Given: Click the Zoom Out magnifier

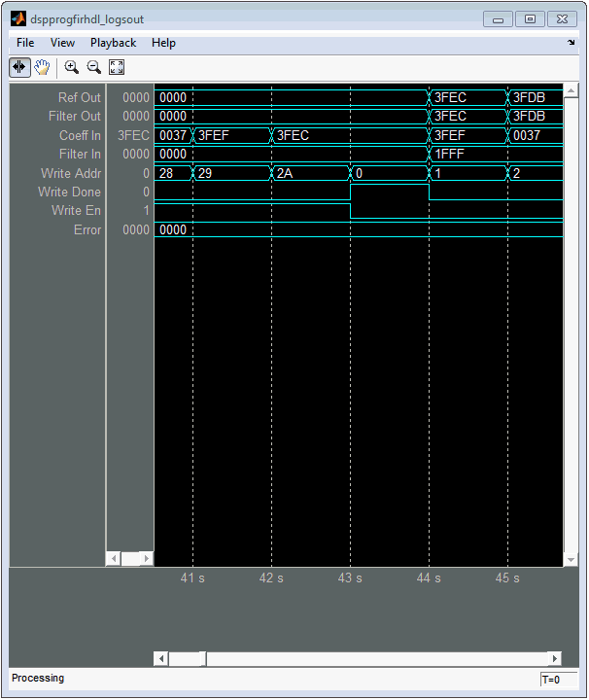Looking at the screenshot, I should tap(94, 67).
